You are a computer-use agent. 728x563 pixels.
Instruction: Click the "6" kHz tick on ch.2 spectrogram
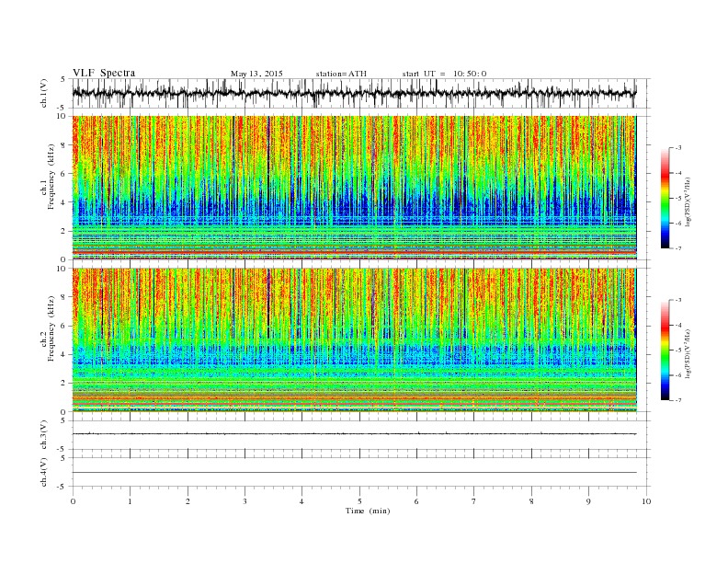(63, 326)
